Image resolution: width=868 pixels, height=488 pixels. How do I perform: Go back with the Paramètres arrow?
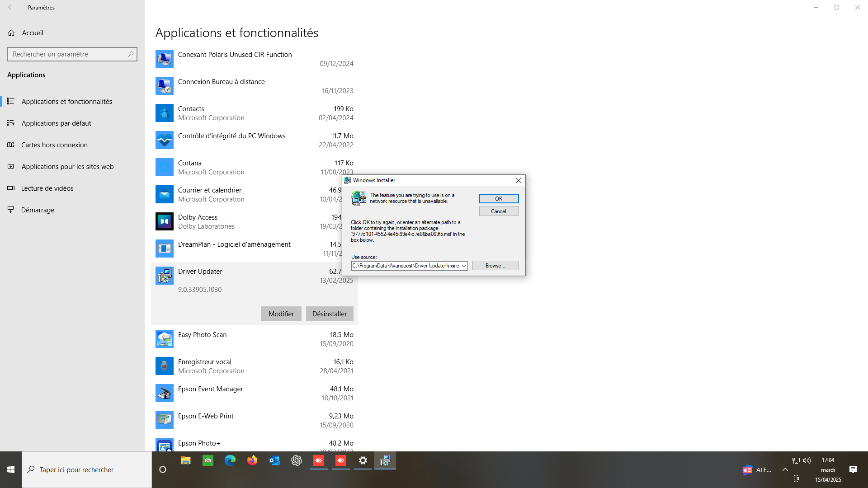pos(11,7)
